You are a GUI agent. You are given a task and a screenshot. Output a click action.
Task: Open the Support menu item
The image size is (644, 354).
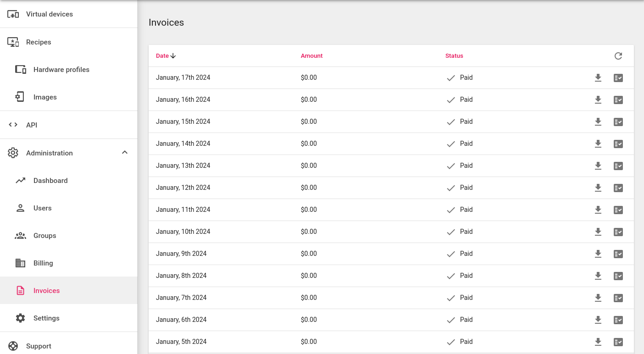39,346
